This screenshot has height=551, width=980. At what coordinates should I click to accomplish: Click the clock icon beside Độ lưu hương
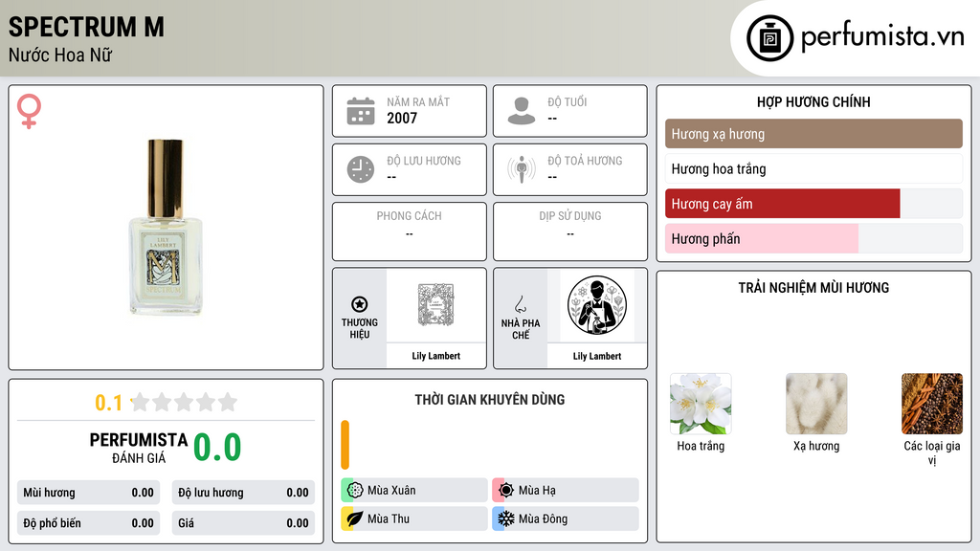(361, 169)
